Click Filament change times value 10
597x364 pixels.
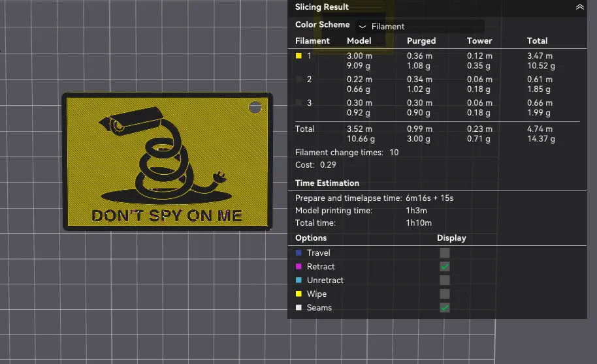tap(394, 152)
